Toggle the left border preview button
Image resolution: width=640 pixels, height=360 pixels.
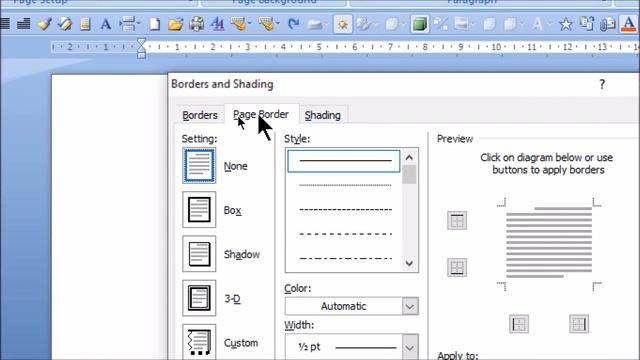click(519, 324)
